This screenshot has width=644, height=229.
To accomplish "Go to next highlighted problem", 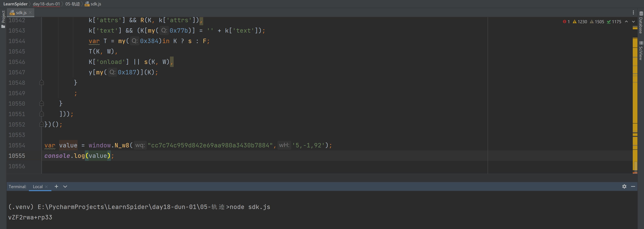I will [x=633, y=22].
